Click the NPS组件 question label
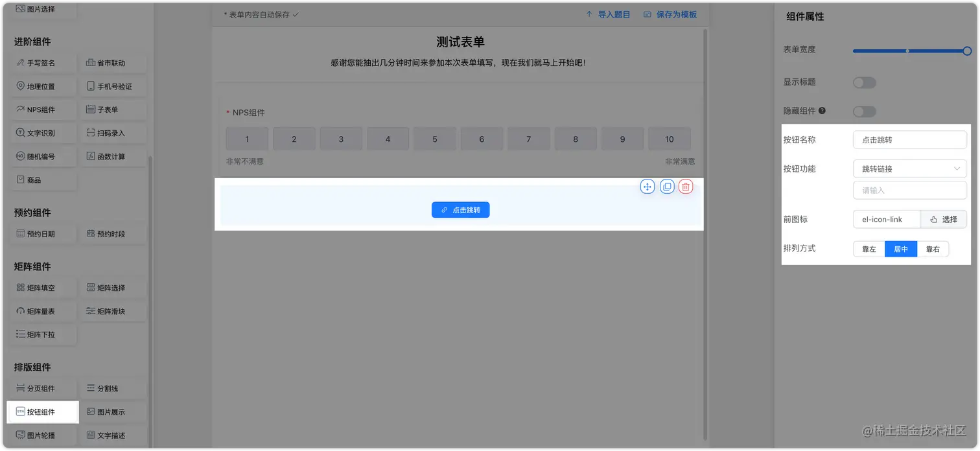This screenshot has width=980, height=451. (x=249, y=113)
